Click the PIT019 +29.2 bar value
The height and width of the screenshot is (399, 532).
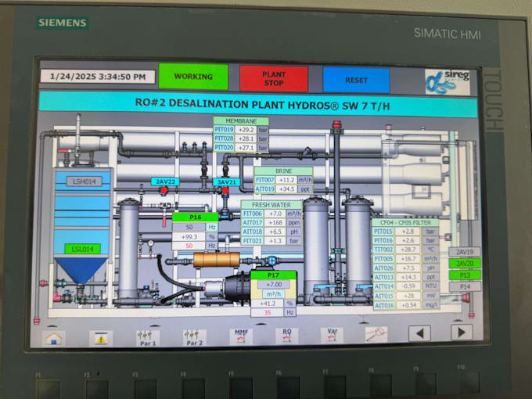coord(246,130)
